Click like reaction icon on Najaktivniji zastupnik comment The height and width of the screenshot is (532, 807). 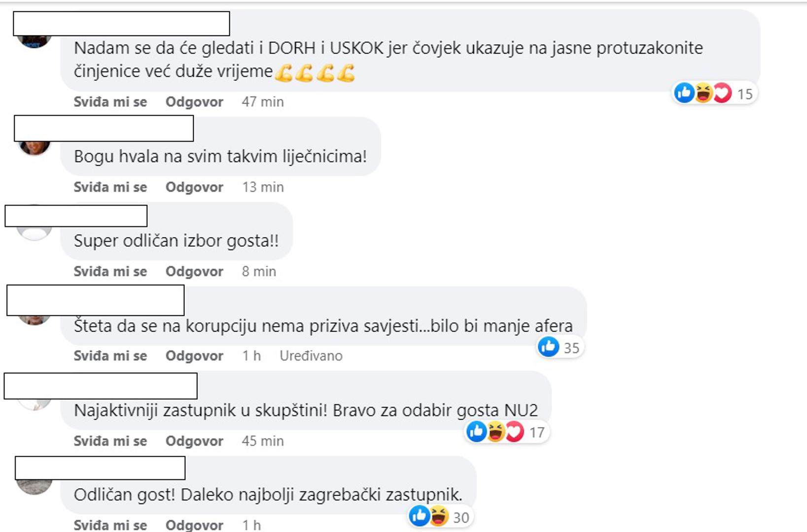[476, 432]
